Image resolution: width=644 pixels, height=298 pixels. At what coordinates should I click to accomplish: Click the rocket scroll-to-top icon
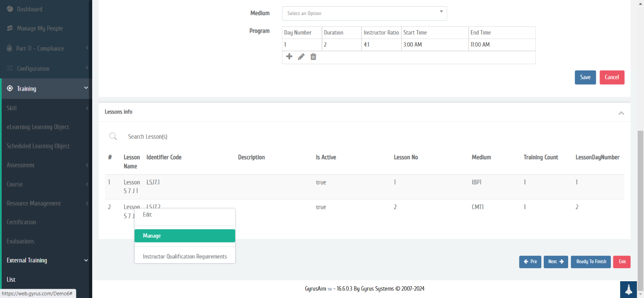coord(628,289)
